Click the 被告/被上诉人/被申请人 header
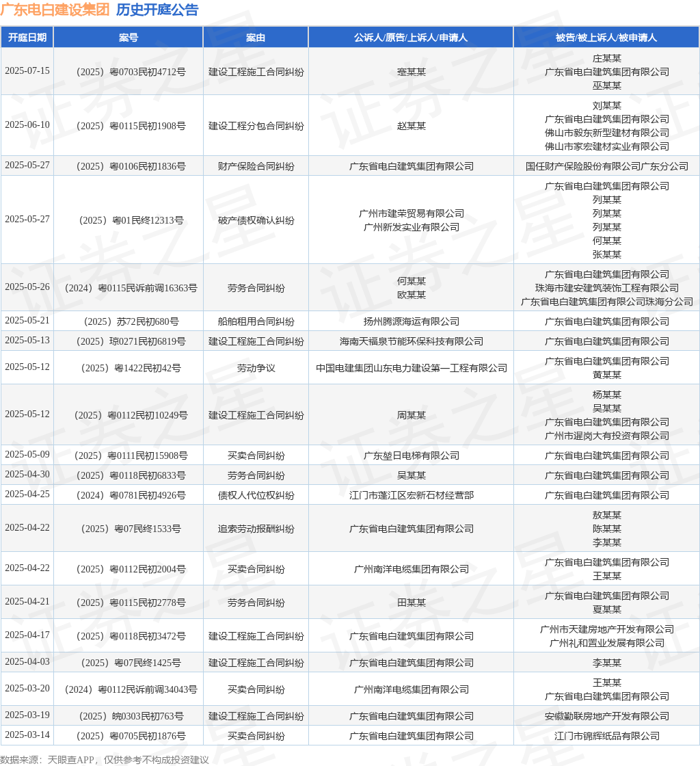The width and height of the screenshot is (700, 766). (606, 38)
